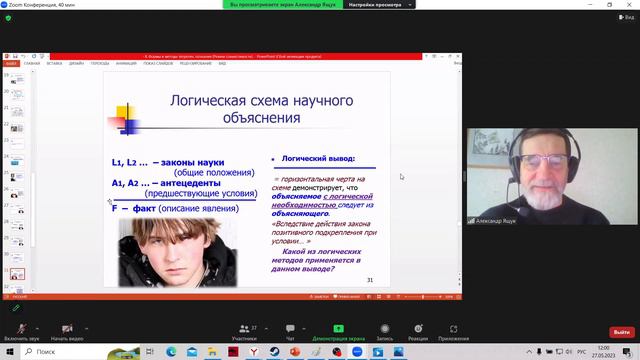
Task: Open PowerPoint ВИД tab
Action: coord(222,64)
